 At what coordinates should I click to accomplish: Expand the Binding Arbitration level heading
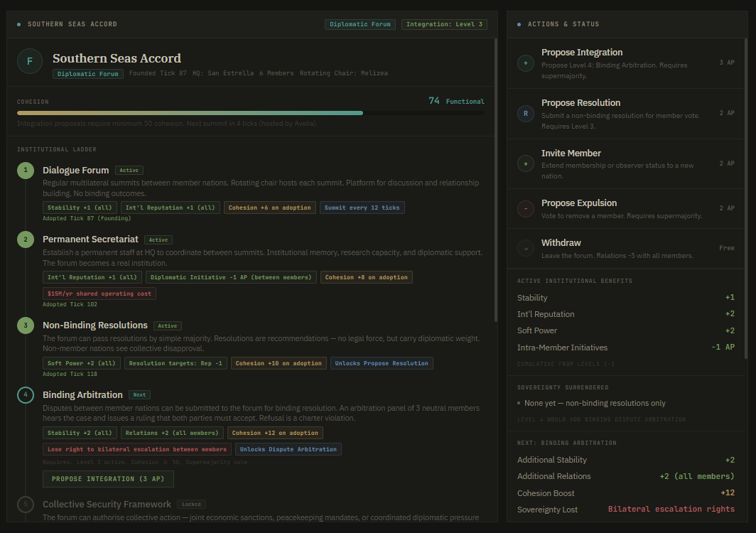82,395
